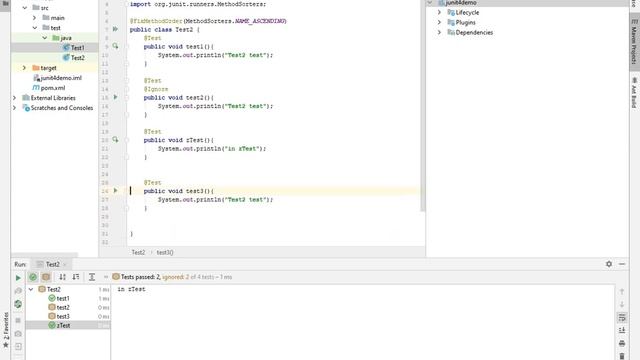The width and height of the screenshot is (640, 360).
Task: Toggle auto-test rerun icon
Action: tap(18, 304)
